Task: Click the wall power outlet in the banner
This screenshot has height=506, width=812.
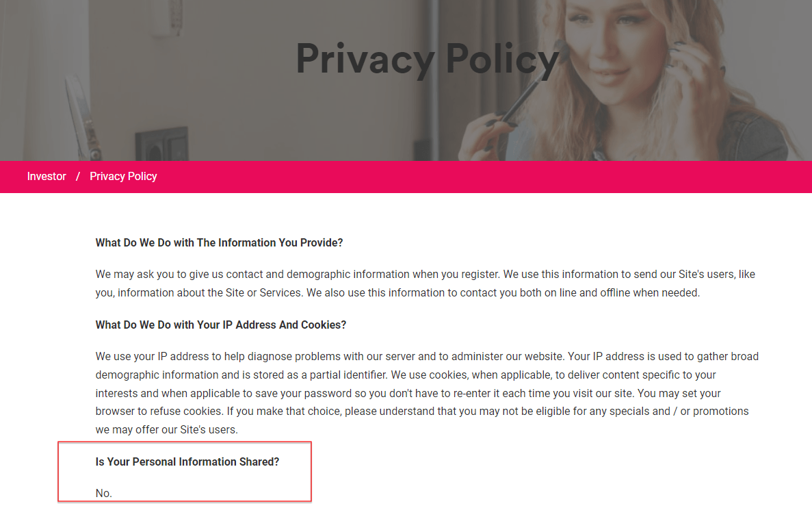Action: click(161, 144)
